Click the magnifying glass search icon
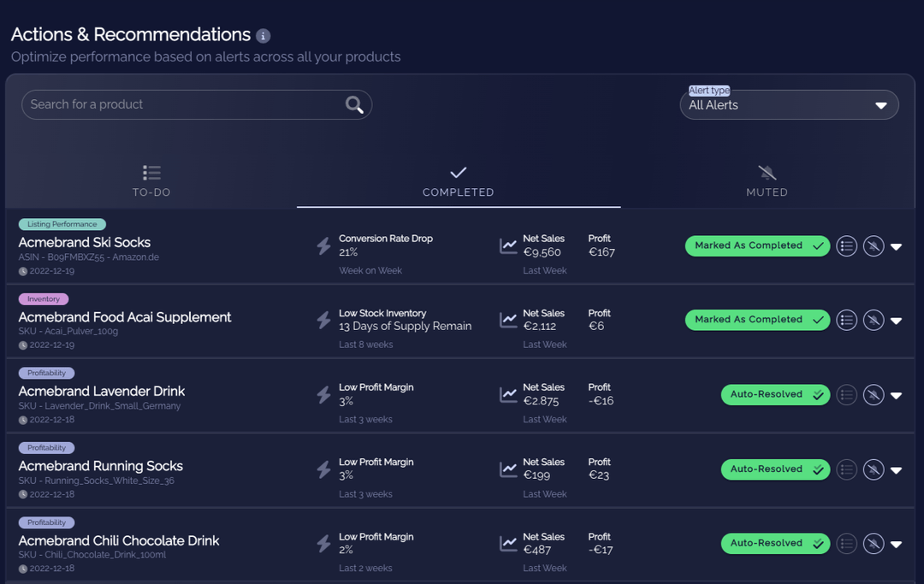The width and height of the screenshot is (924, 584). pos(354,105)
